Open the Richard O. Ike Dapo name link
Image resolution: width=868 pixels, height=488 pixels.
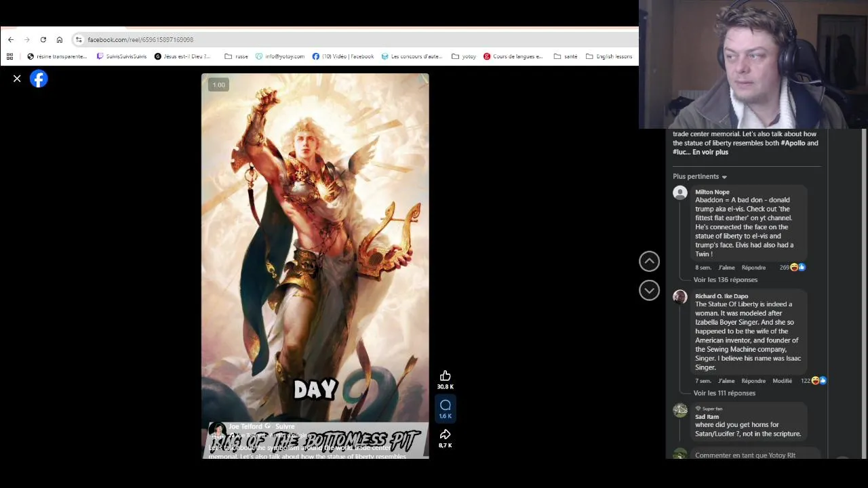coord(722,296)
